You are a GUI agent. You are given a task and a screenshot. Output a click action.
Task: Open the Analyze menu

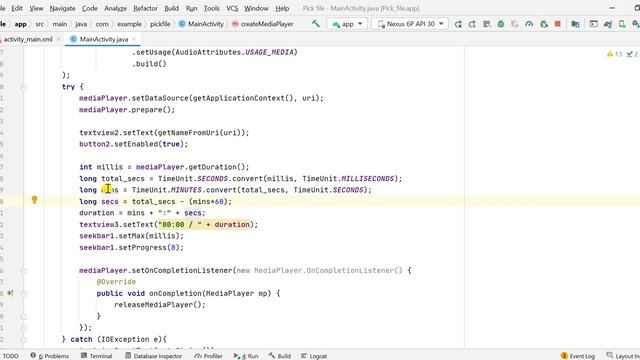point(116,8)
